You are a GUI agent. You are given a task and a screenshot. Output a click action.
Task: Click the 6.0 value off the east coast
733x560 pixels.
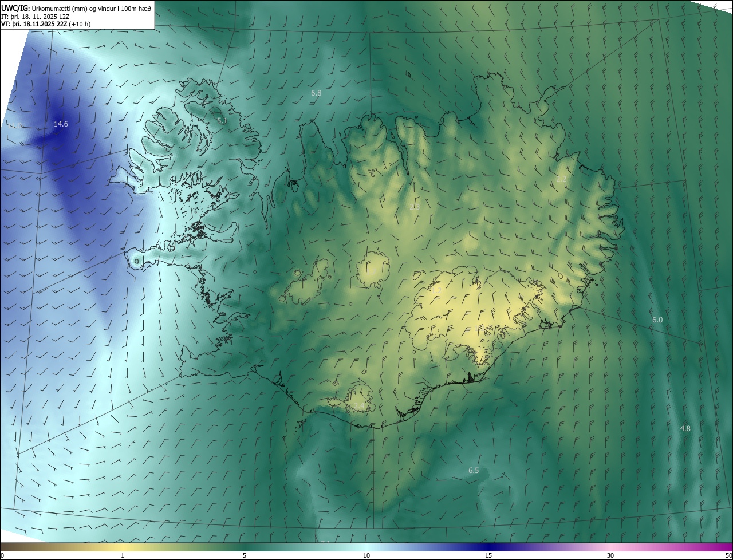tap(657, 320)
